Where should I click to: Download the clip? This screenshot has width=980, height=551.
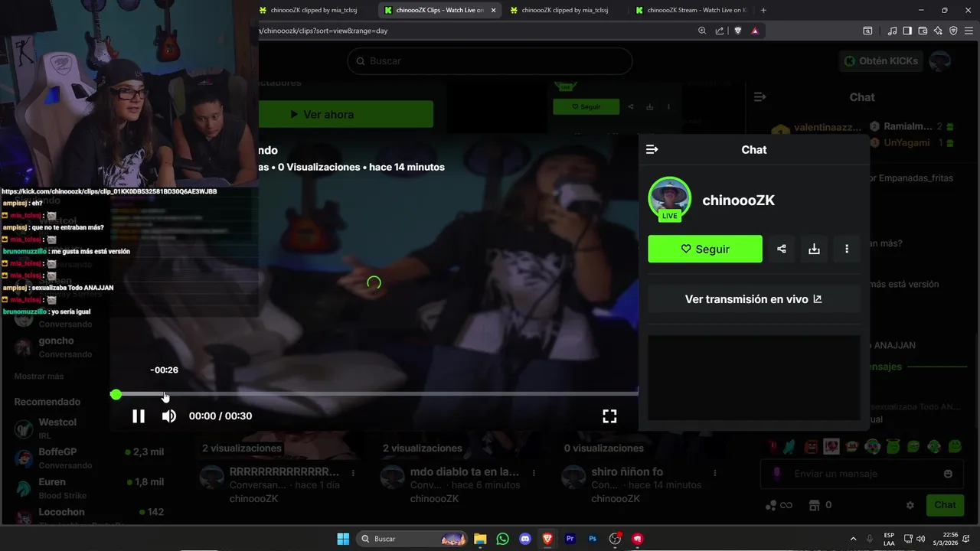coord(814,249)
